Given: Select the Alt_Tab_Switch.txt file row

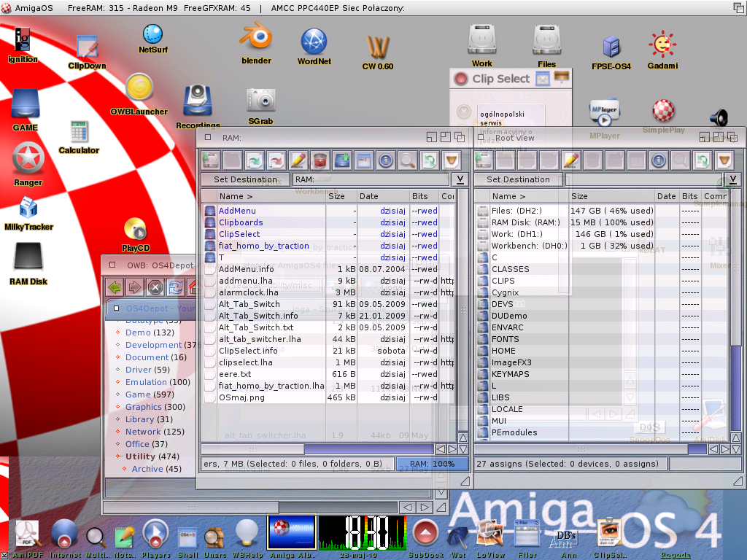Looking at the screenshot, I should click(x=329, y=327).
